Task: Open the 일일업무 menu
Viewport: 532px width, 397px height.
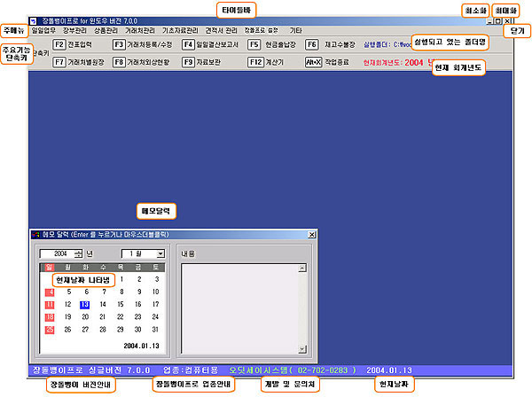Action: pos(43,30)
